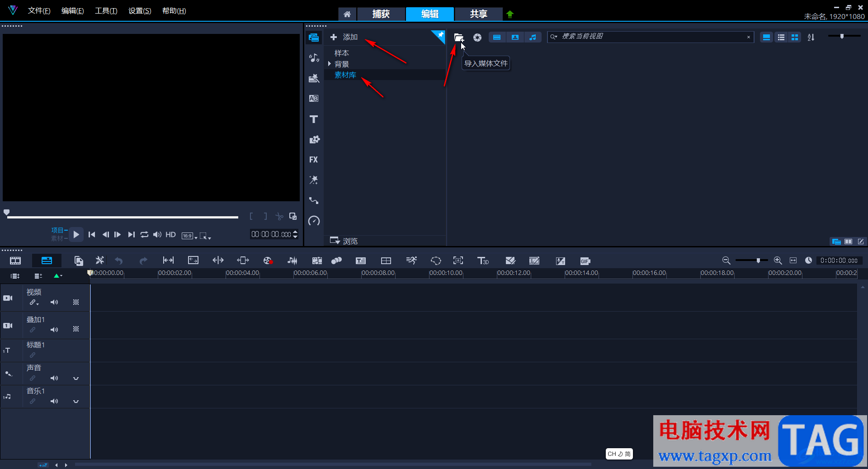Open the Time Remapping tool
This screenshot has width=868, height=469.
click(x=411, y=261)
